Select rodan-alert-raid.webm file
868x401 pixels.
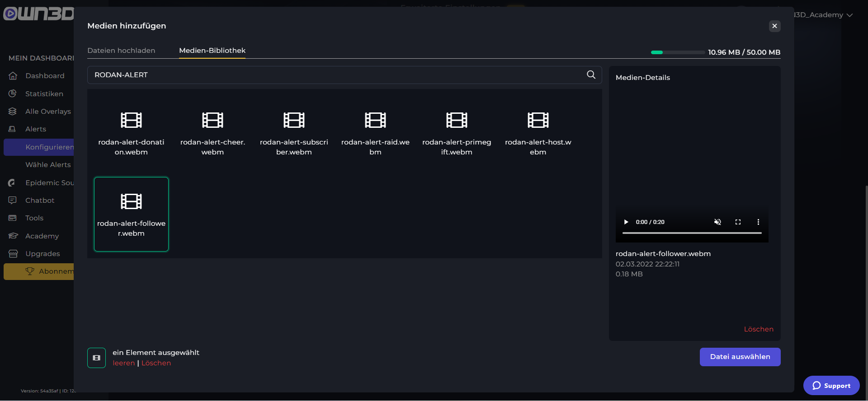(375, 133)
